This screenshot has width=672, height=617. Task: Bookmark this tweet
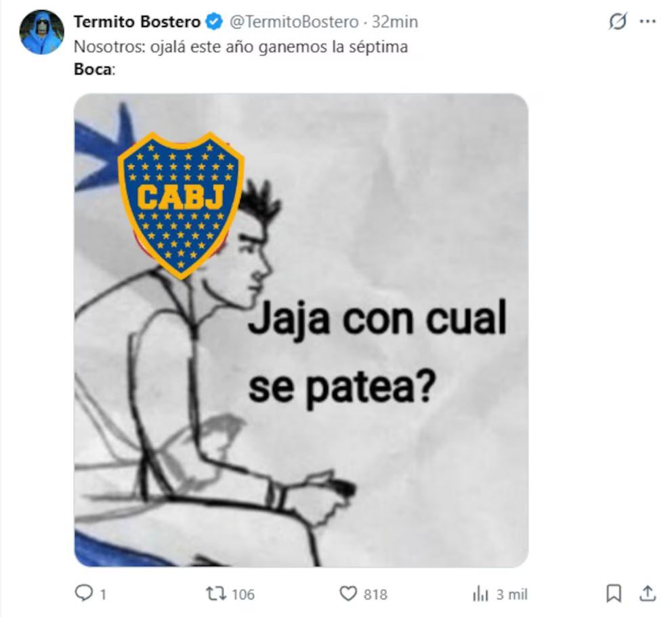[x=613, y=593]
